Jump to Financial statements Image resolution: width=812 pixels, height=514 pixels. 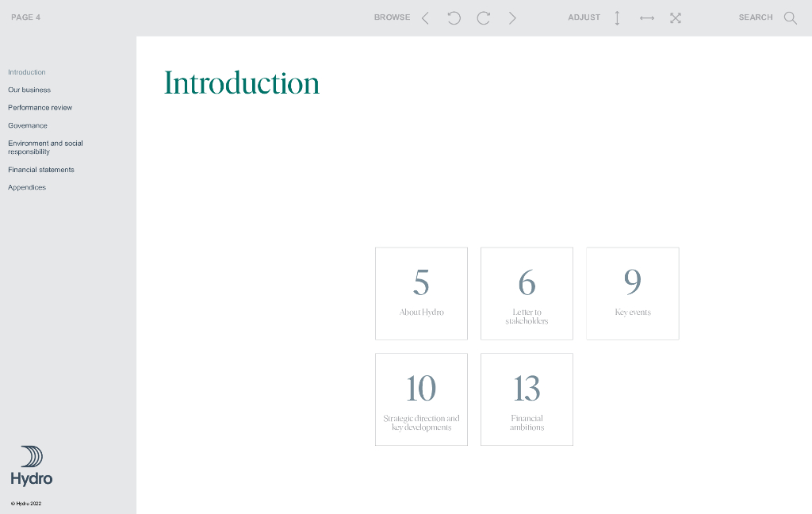(x=41, y=170)
